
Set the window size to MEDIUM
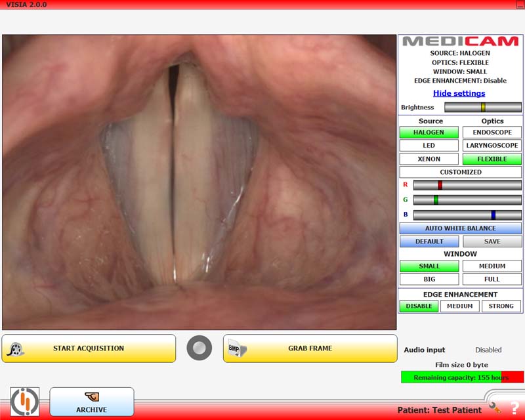tap(492, 266)
